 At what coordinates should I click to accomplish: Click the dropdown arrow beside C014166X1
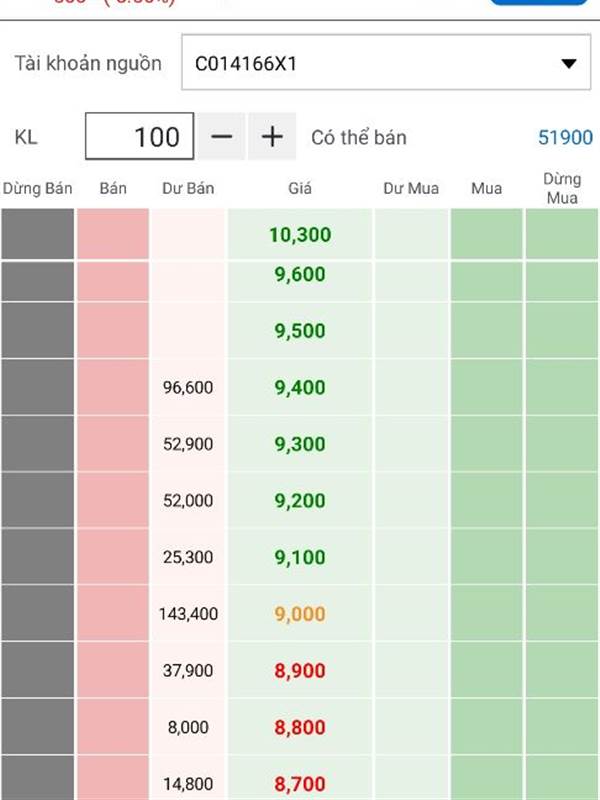[x=568, y=63]
